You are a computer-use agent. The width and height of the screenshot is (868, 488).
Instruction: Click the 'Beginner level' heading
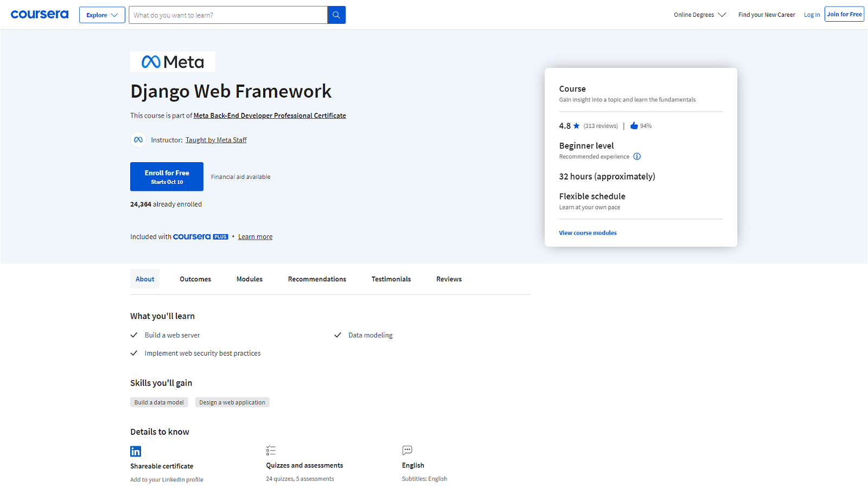click(586, 146)
